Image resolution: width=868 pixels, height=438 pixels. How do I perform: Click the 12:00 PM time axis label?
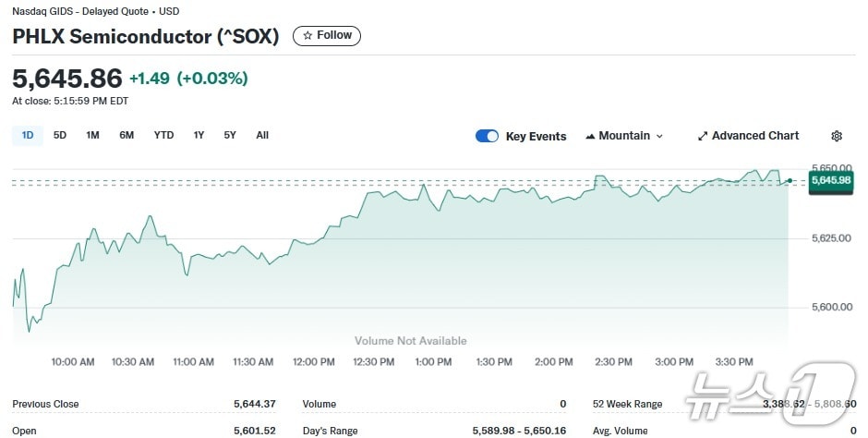[x=313, y=362]
